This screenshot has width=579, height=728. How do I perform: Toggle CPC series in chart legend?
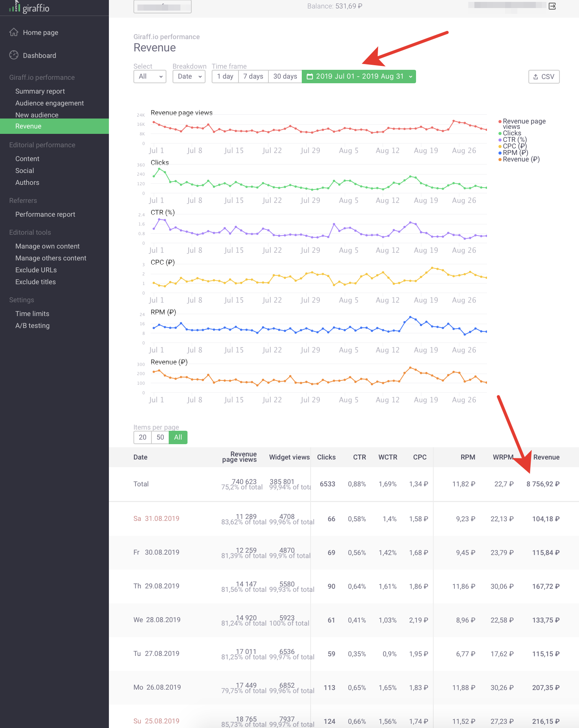click(512, 146)
